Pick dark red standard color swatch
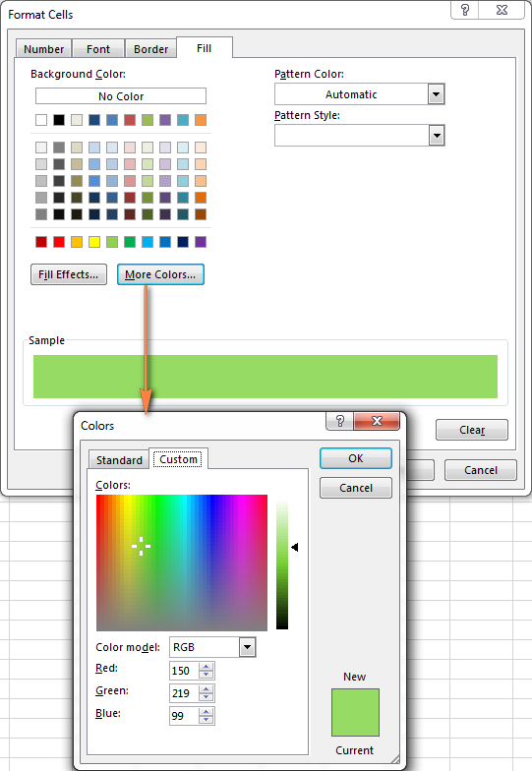The image size is (532, 771). point(41,242)
